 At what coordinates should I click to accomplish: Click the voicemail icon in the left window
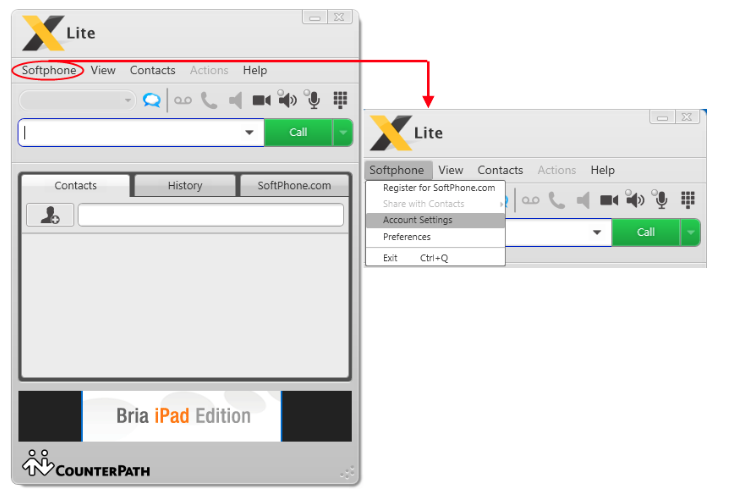tap(183, 100)
